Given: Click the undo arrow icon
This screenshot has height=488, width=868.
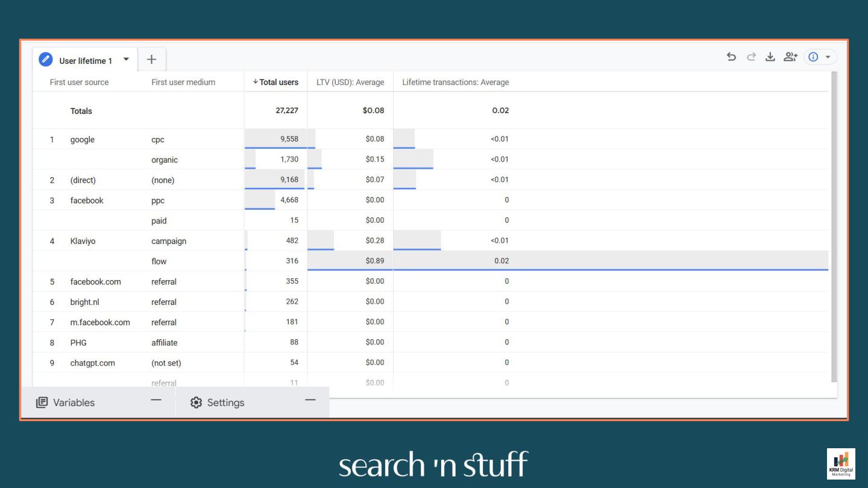Looking at the screenshot, I should [x=731, y=57].
